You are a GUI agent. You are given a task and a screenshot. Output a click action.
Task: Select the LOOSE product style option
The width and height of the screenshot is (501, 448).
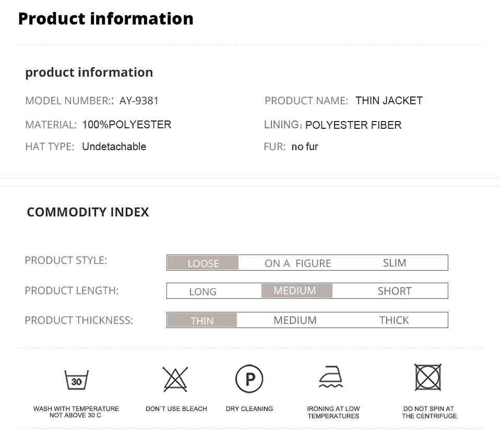203,263
